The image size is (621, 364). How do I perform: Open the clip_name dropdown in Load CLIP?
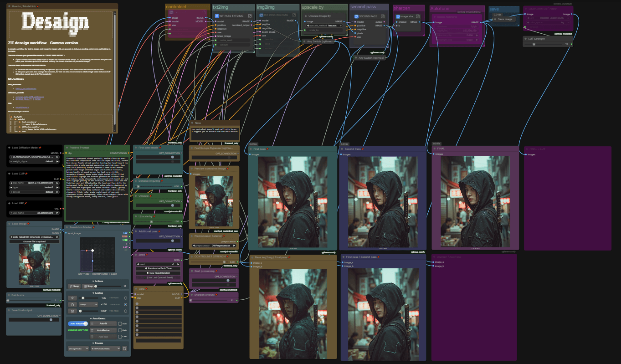click(x=34, y=183)
